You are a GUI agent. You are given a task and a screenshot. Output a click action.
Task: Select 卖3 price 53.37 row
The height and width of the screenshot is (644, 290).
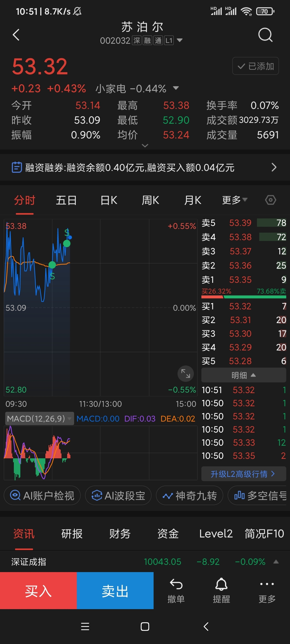click(244, 251)
